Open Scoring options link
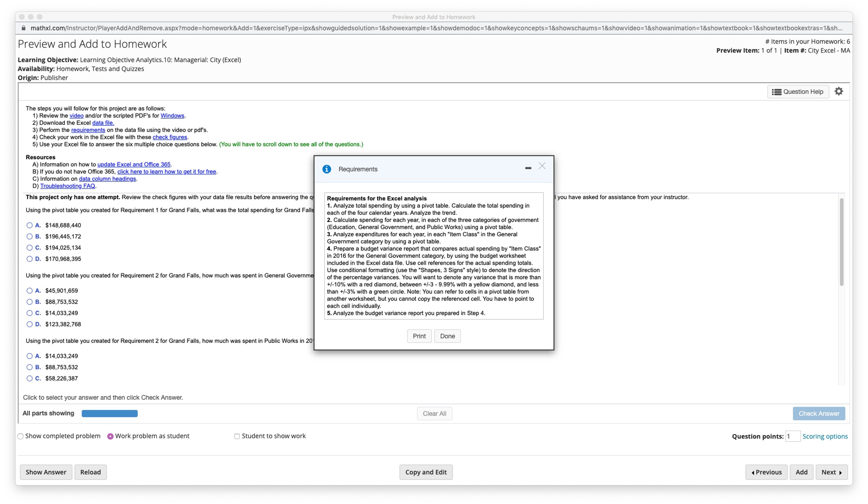The height and width of the screenshot is (504, 868). [x=825, y=436]
